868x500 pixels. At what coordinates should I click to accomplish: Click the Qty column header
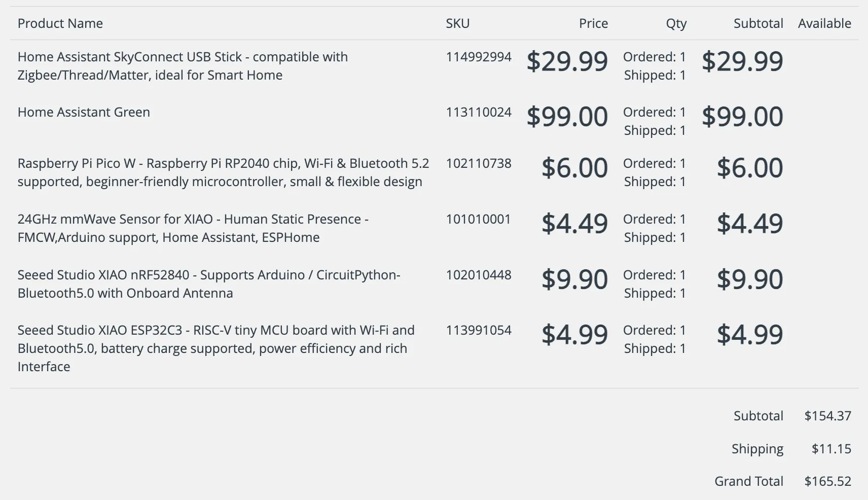pos(676,23)
